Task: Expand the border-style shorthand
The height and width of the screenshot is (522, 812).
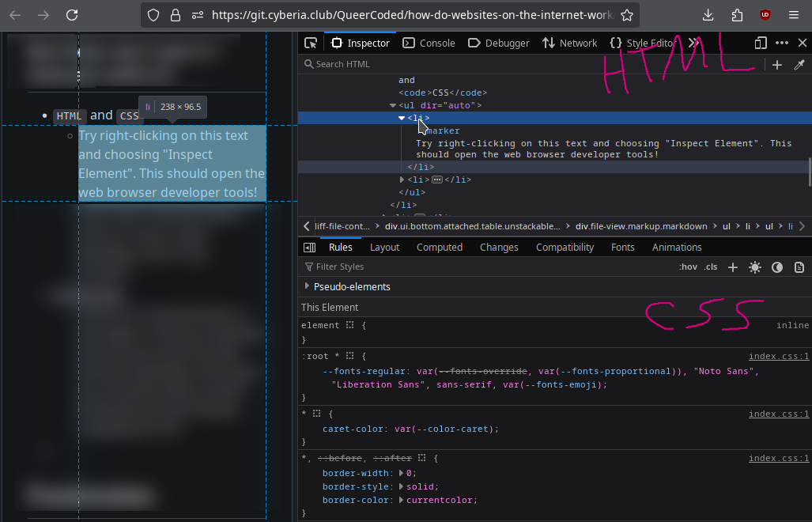Action: 402,486
